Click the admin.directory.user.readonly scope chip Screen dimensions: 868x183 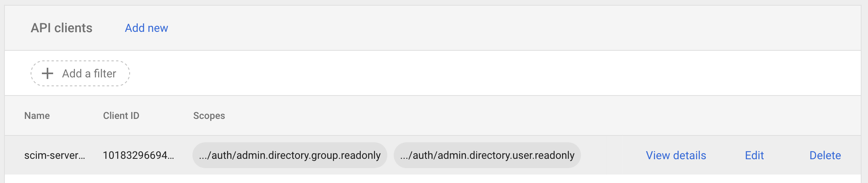pyautogui.click(x=487, y=155)
